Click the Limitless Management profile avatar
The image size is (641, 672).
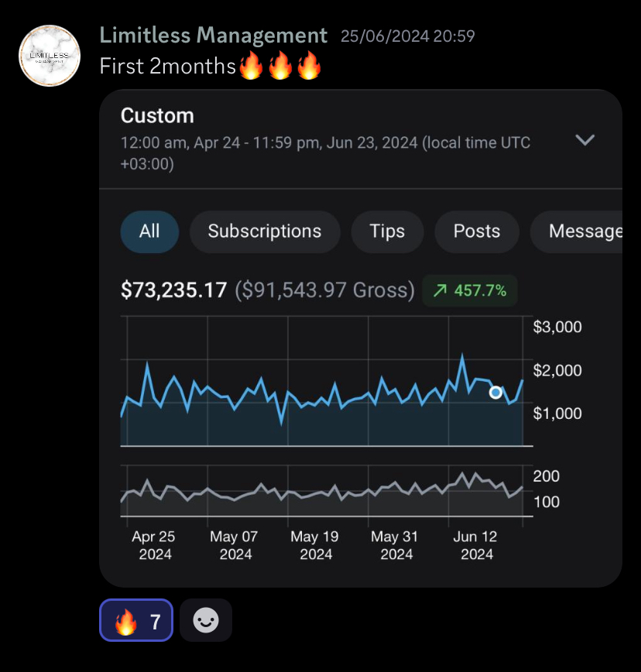tap(50, 56)
